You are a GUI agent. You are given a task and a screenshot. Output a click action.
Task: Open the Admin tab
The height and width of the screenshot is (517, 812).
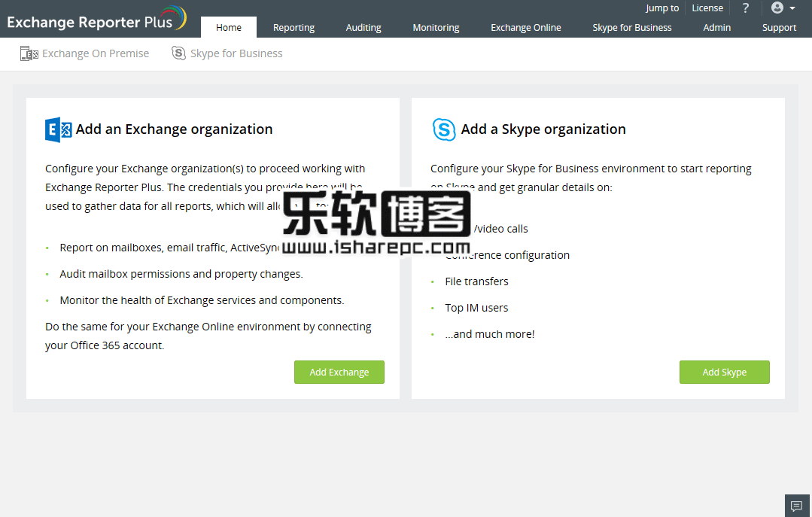[716, 27]
